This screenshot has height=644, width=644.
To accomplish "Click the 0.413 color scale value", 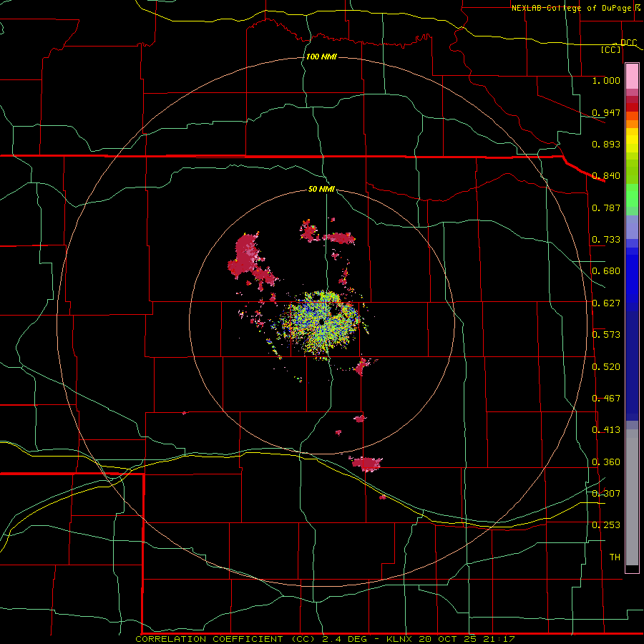I will click(x=606, y=430).
